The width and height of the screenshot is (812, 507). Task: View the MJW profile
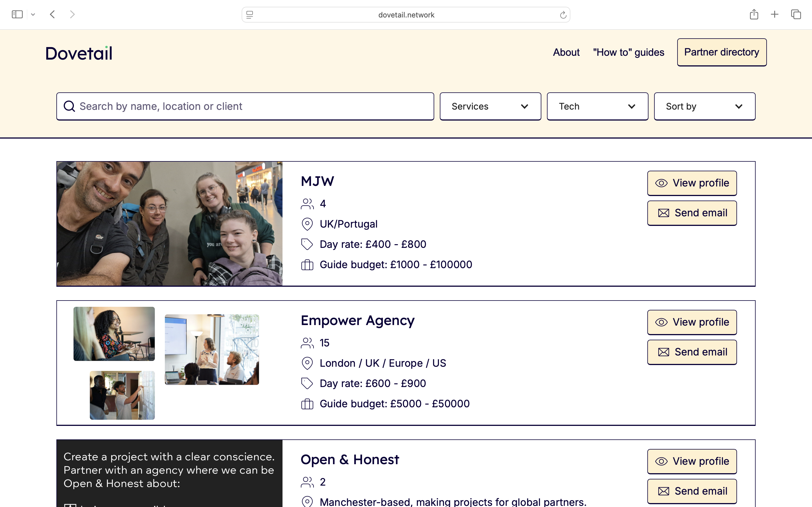692,183
